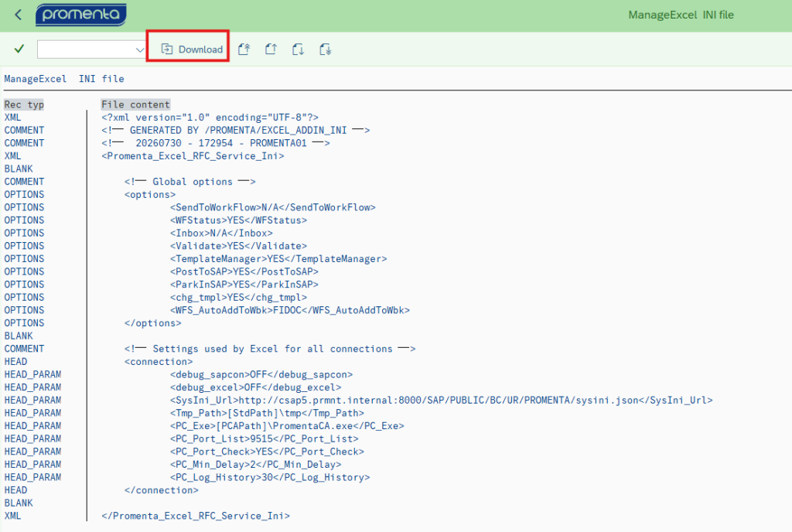Screen dimensions: 792x532
Task: Select the SendToWorkFlow N/A line
Action: click(x=273, y=207)
